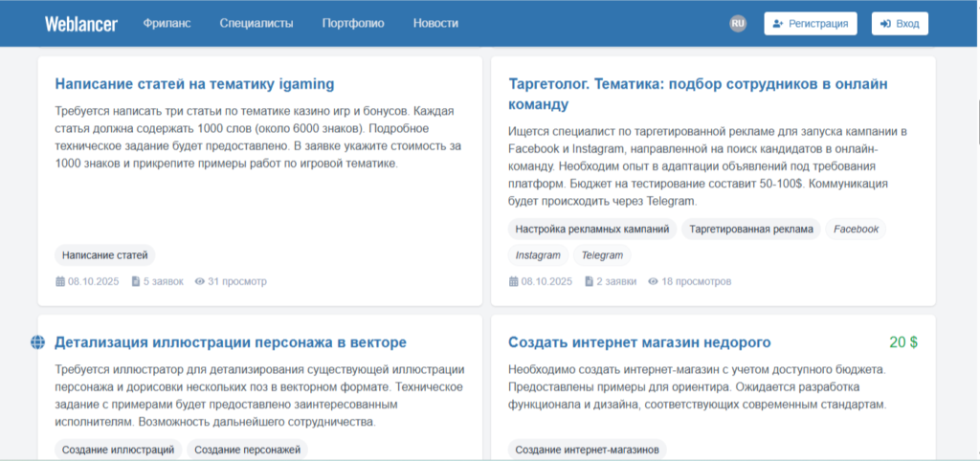This screenshot has width=980, height=461.
Task: Open the Новости section
Action: (x=435, y=24)
